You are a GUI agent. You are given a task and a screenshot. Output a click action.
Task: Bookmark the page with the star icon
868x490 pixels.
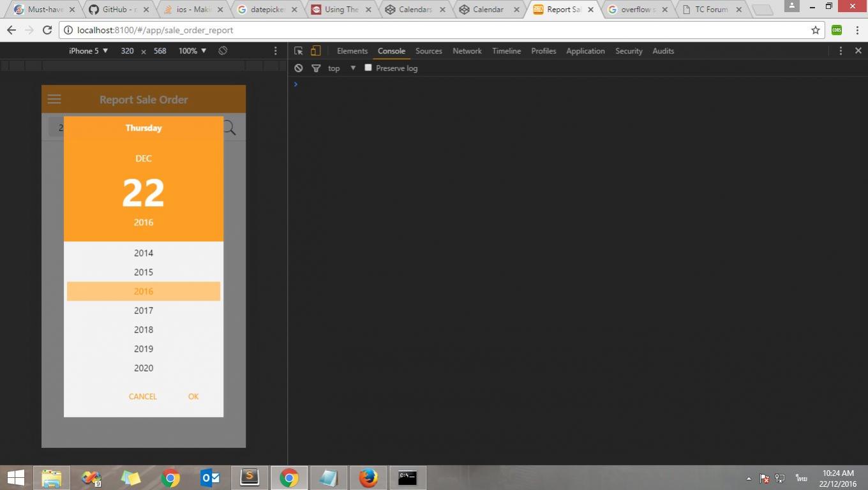coord(815,30)
